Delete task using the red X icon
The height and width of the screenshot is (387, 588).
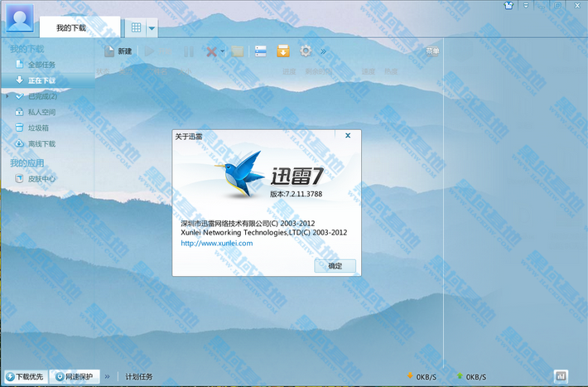(211, 51)
